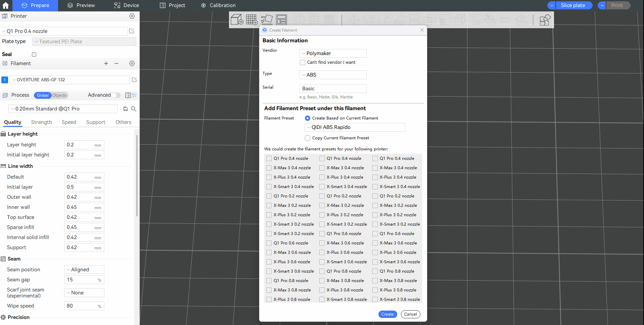Click the Arrange all objects icon

(281, 20)
